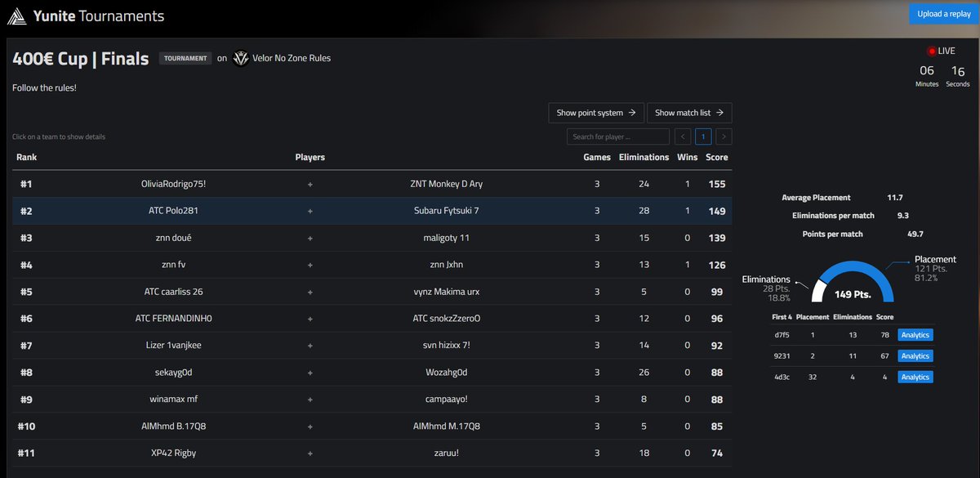980x478 pixels.
Task: Expand rank #3 znn doué team row
Action: coord(372,238)
